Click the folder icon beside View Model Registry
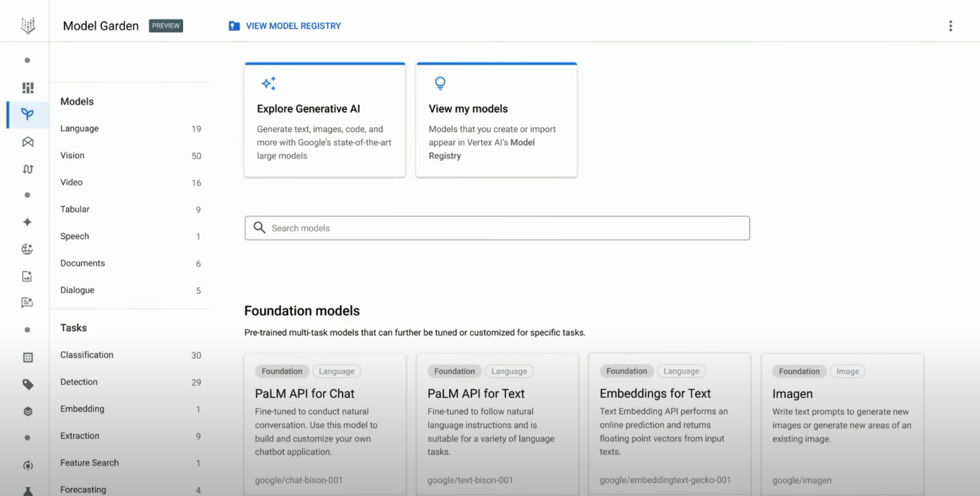Image resolution: width=980 pixels, height=496 pixels. pos(234,26)
